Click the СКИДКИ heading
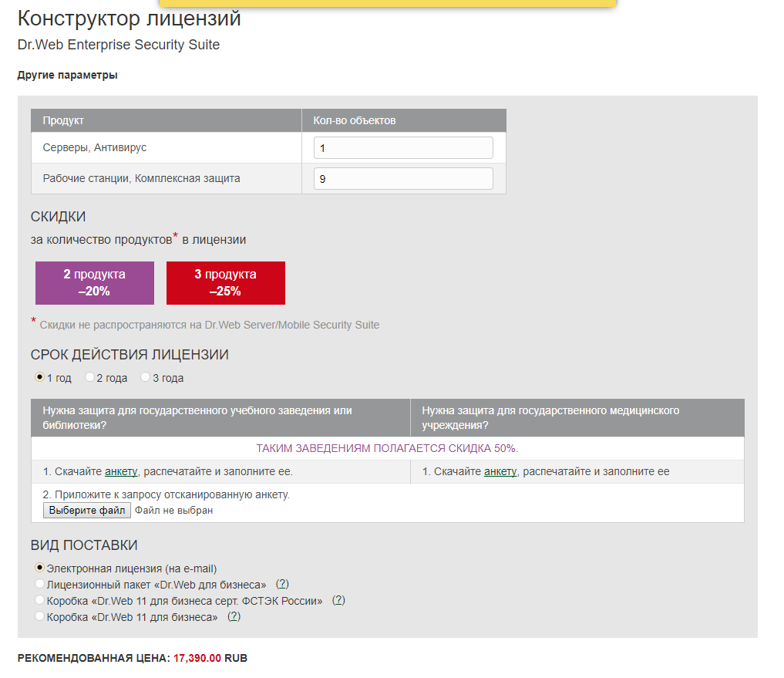784x678 pixels. (58, 217)
